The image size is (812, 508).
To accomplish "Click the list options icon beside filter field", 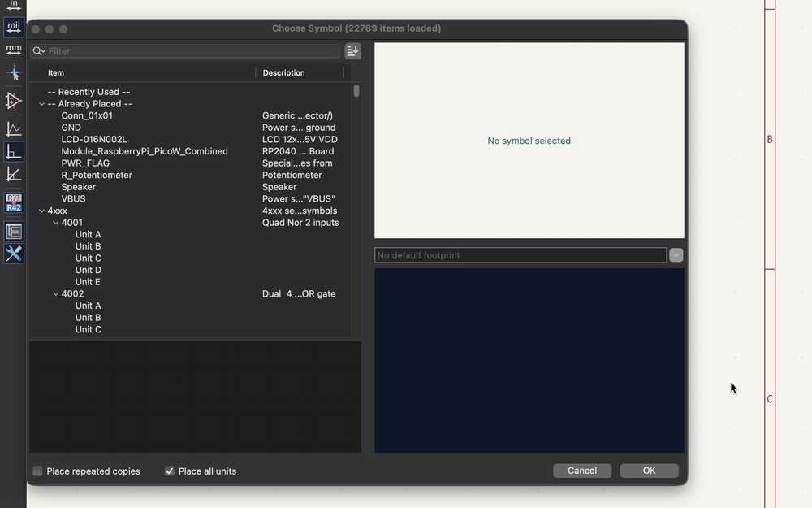I will (x=352, y=50).
